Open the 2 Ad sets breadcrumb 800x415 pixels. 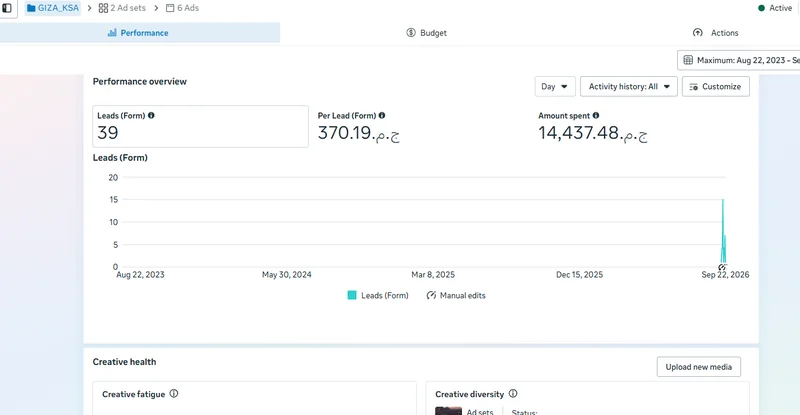[x=122, y=8]
